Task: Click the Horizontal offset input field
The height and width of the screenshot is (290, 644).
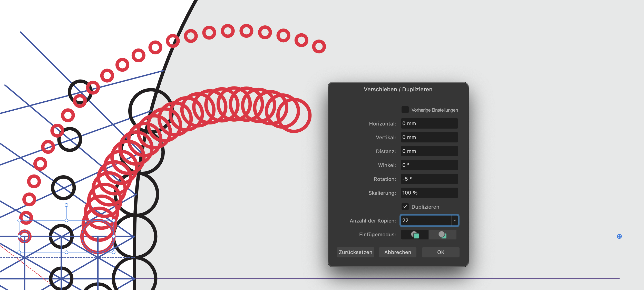Action: (x=429, y=123)
